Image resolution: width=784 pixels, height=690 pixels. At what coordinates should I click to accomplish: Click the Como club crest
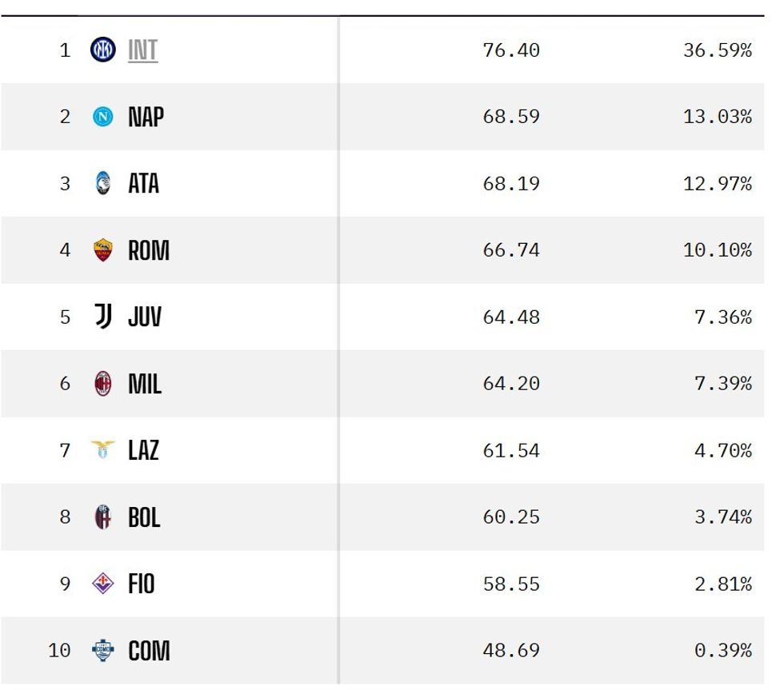(102, 650)
